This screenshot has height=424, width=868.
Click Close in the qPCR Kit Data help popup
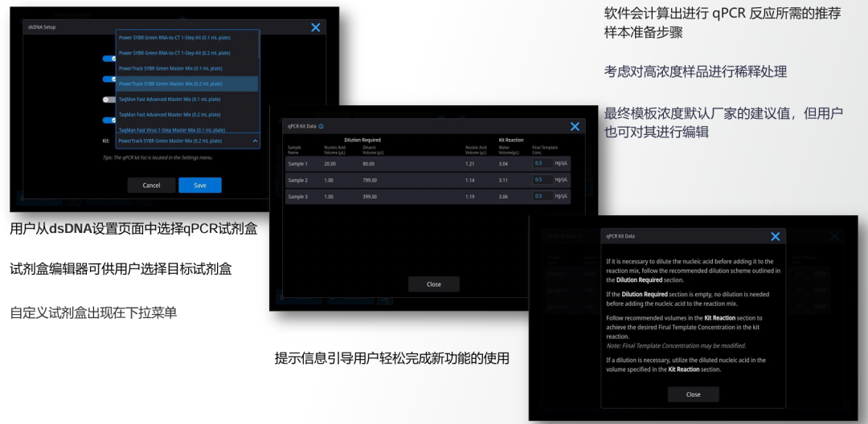coord(693,394)
